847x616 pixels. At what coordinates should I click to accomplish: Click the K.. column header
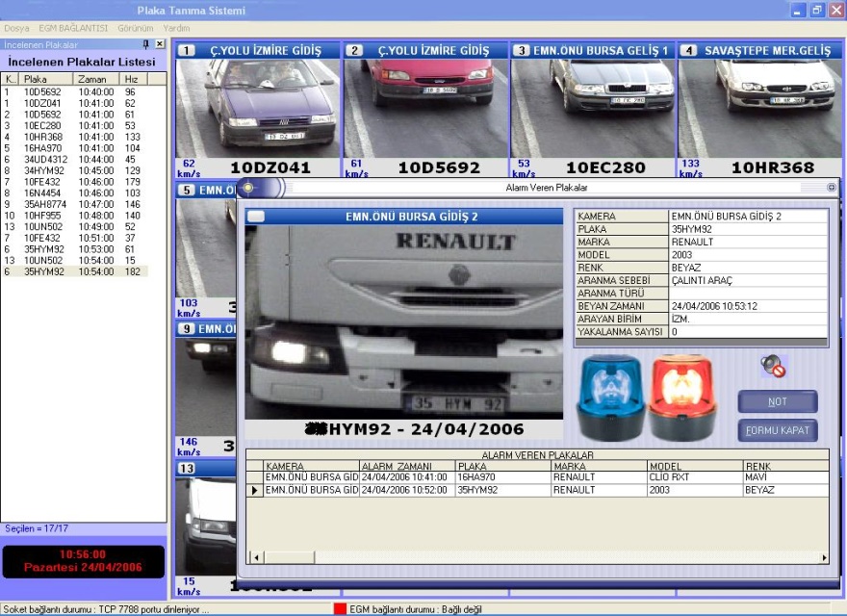pos(10,79)
